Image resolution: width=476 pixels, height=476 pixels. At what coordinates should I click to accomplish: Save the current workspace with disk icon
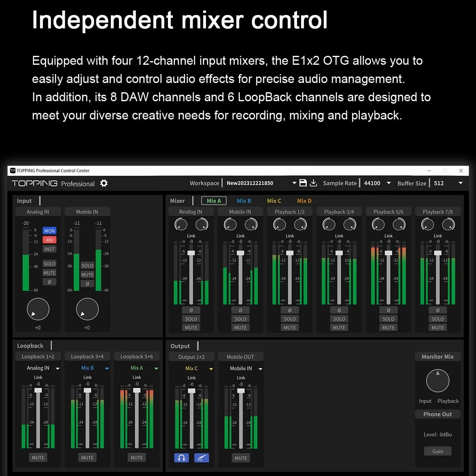[303, 183]
